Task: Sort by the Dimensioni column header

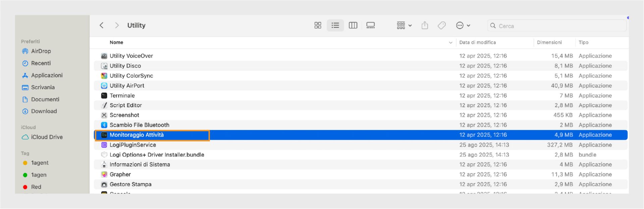Action: pyautogui.click(x=549, y=42)
